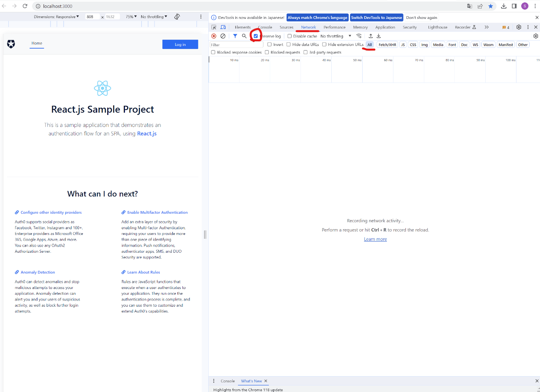Open the Application tab

point(385,27)
